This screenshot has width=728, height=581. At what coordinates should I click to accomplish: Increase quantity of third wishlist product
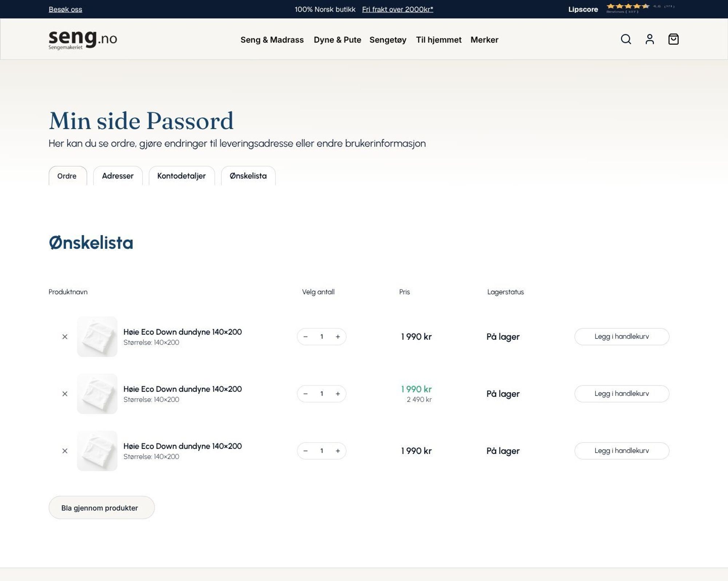pyautogui.click(x=338, y=451)
